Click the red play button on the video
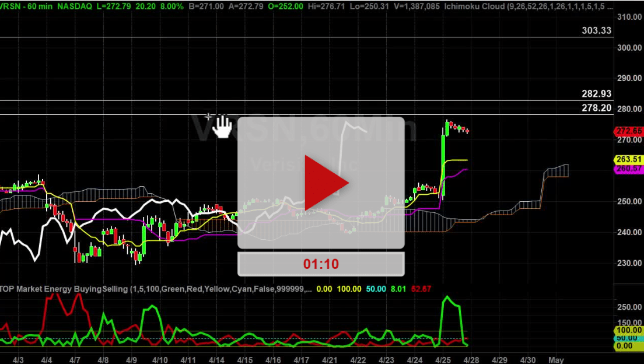Screen dimensions: 644x364 pos(327,183)
